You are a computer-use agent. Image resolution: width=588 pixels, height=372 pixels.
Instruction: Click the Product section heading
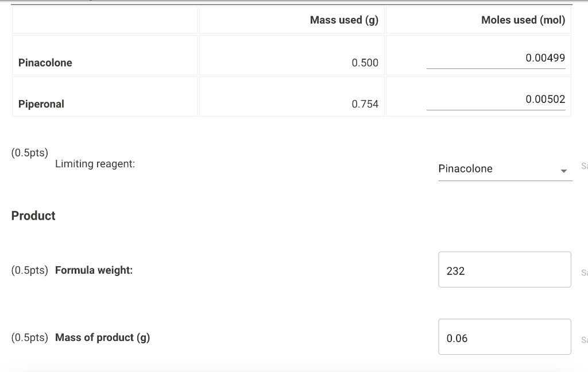pos(33,216)
